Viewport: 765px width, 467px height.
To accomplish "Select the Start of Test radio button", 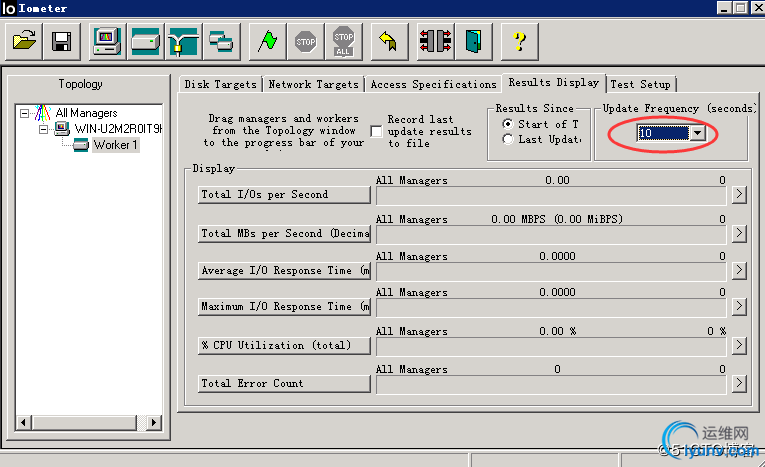I will click(508, 124).
